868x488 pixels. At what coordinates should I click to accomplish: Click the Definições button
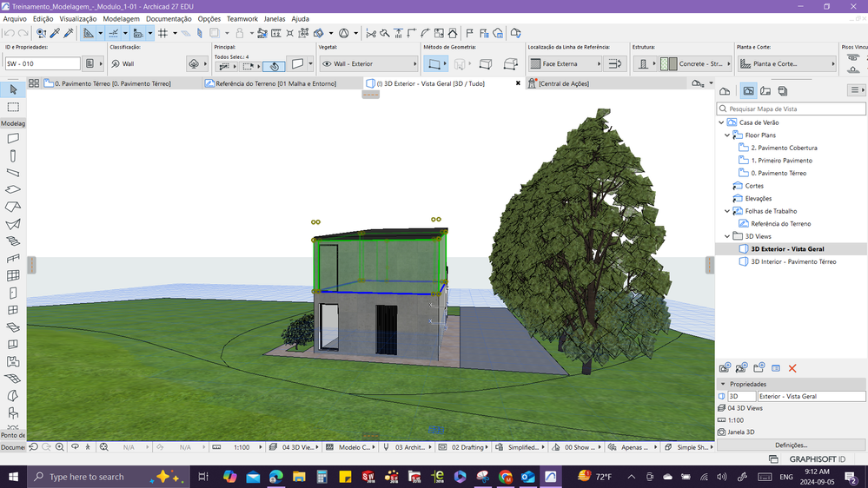pyautogui.click(x=791, y=445)
